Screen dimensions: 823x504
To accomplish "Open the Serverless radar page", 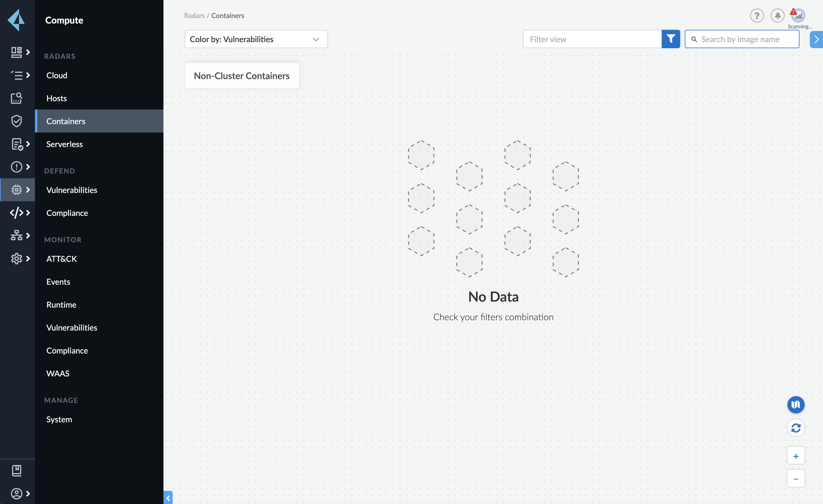I will [65, 144].
